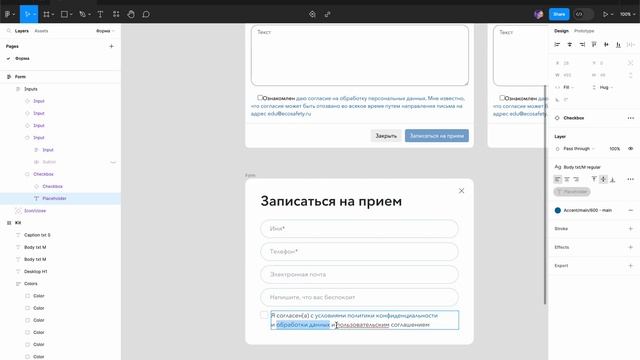This screenshot has width=640, height=360.
Task: Select the Hand tool
Action: point(131,14)
